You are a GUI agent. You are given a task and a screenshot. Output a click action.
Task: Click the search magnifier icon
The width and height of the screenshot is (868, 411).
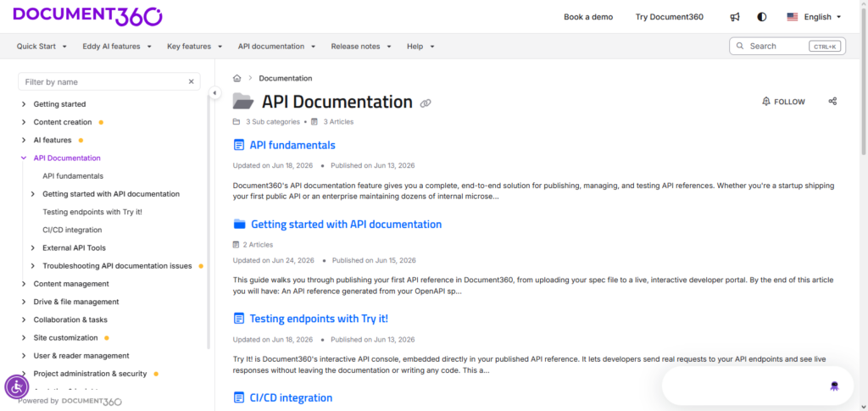pyautogui.click(x=740, y=47)
